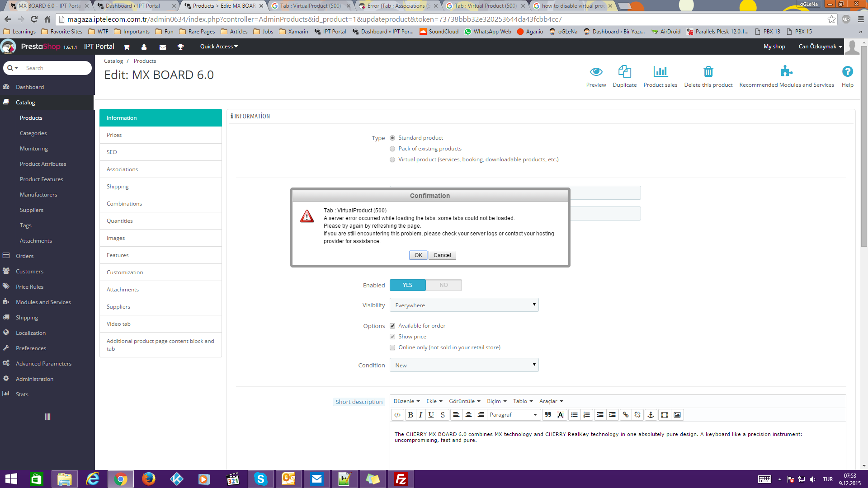
Task: Click the Help question mark icon
Action: click(x=847, y=71)
